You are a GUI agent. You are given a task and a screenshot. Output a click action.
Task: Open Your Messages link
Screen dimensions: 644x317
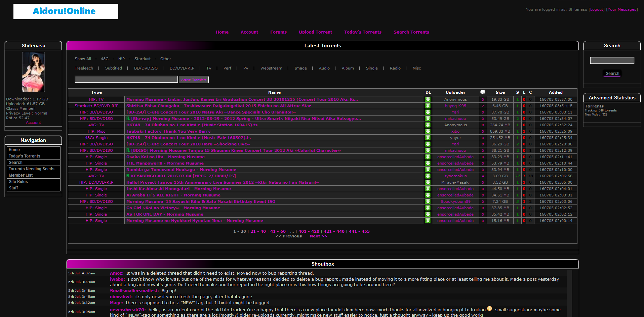point(622,9)
